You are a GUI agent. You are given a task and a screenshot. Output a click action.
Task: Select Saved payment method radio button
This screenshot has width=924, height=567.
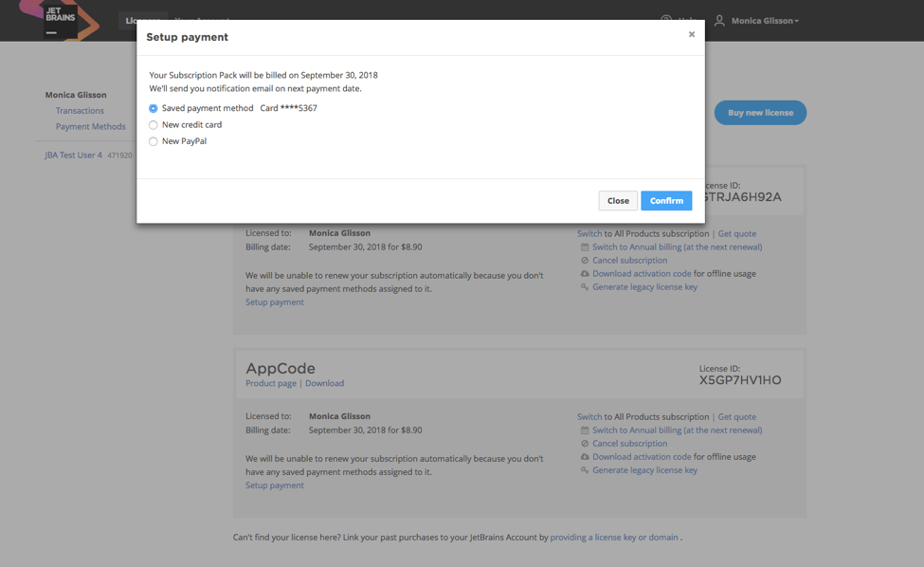point(154,109)
